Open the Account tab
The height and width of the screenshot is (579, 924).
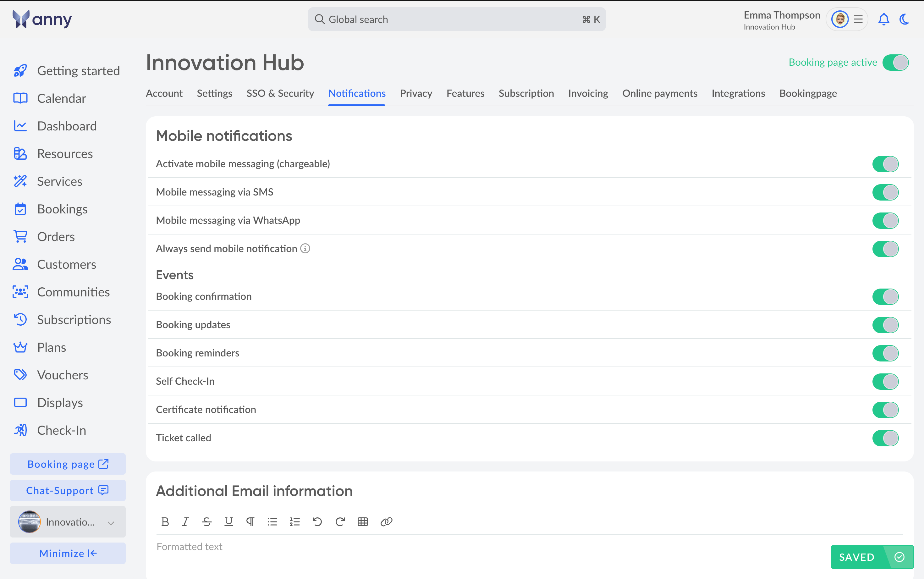[x=164, y=93]
